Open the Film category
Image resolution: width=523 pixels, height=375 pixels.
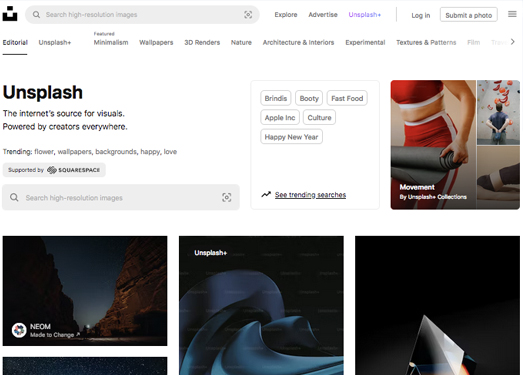point(473,42)
